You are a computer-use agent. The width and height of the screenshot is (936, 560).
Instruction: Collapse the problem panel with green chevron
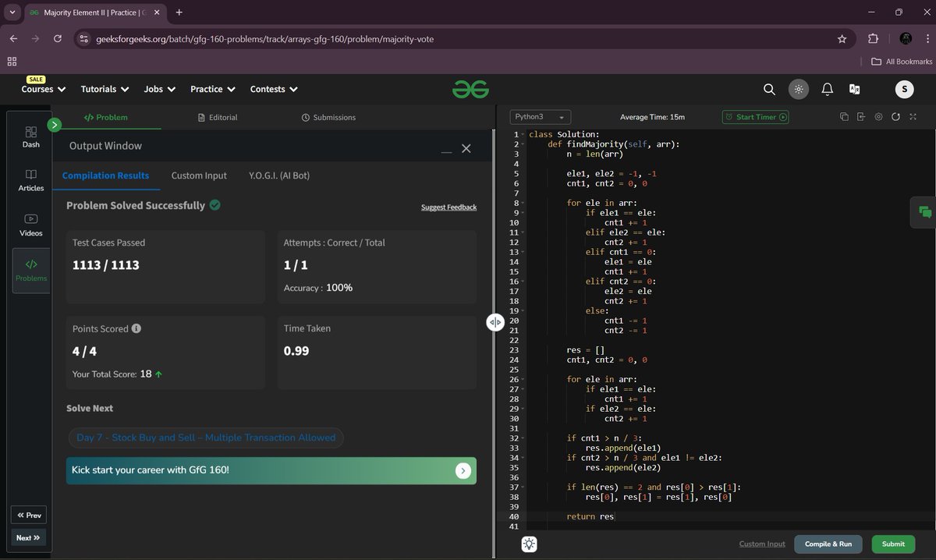54,124
